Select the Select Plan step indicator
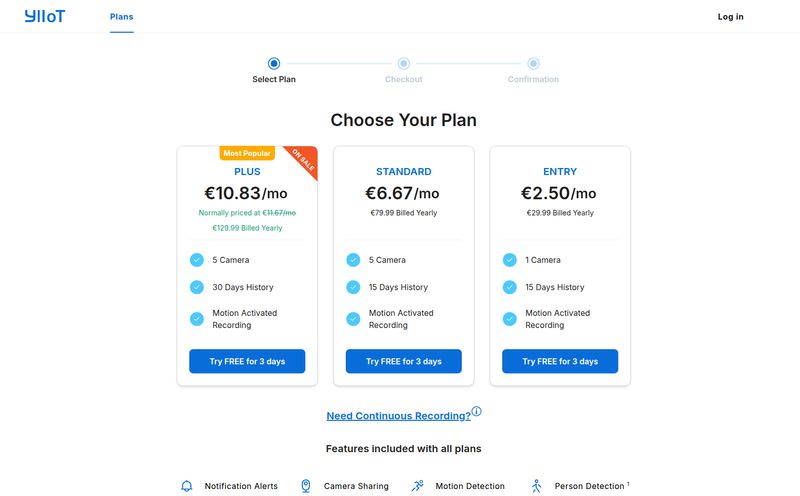The image size is (800, 496). tap(274, 63)
